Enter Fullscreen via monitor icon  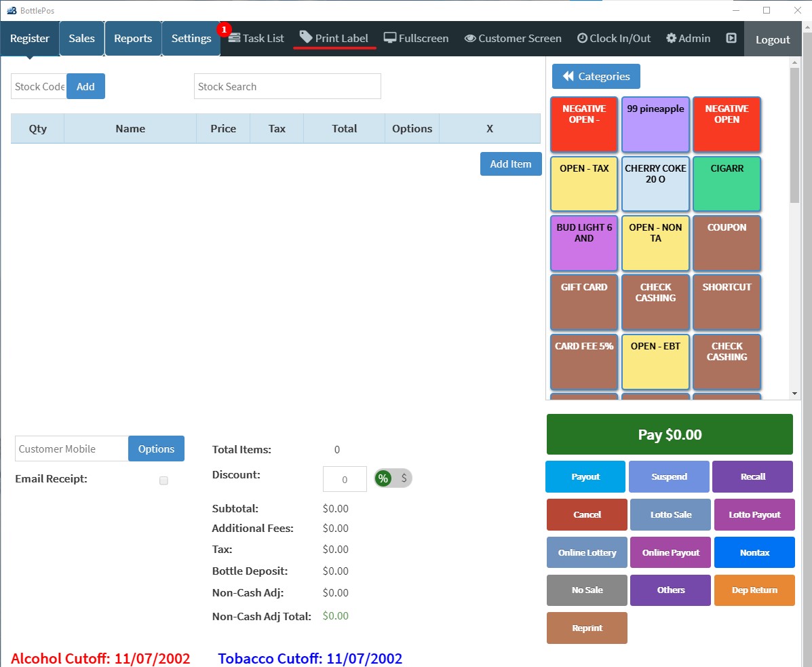390,38
